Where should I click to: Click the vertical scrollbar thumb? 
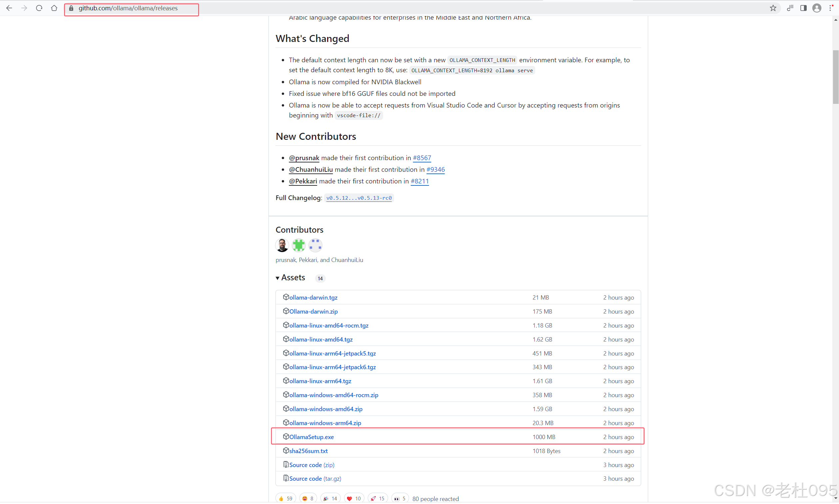click(x=835, y=77)
